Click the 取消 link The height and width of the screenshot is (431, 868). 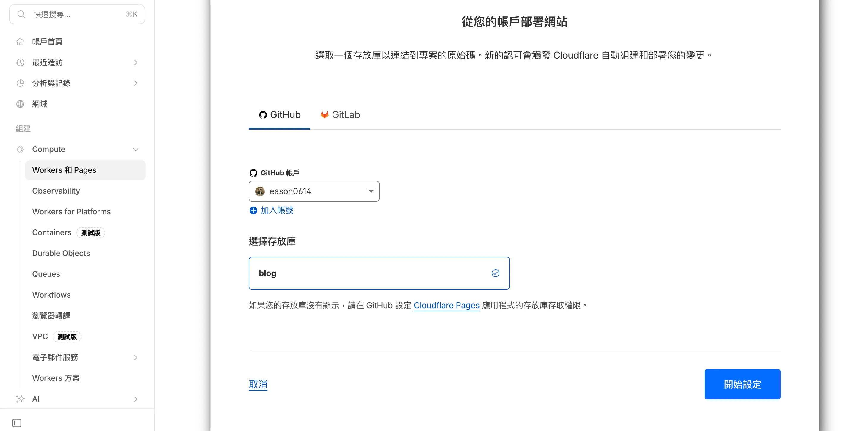(x=258, y=384)
